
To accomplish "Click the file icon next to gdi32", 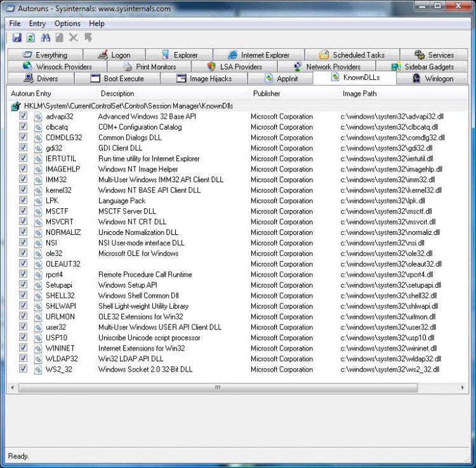I will tap(38, 148).
